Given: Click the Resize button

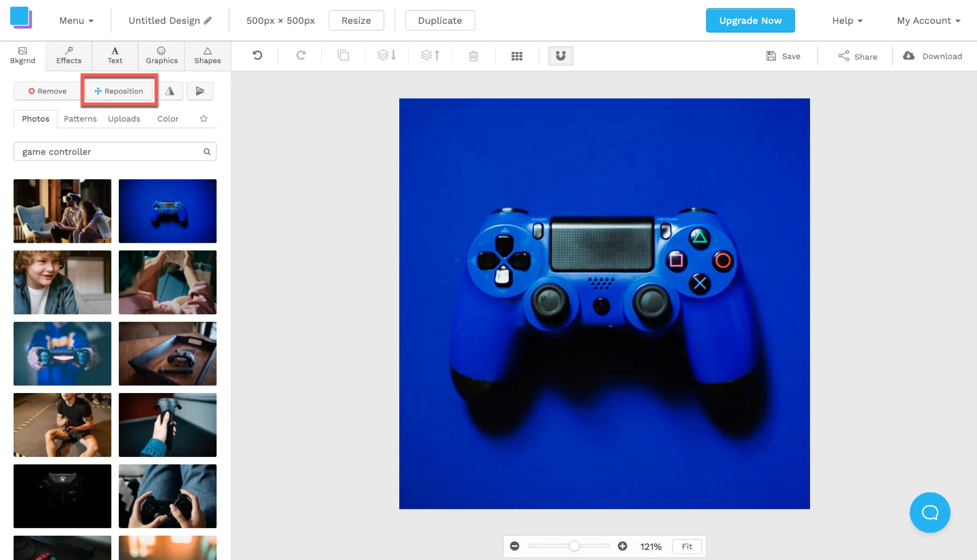Looking at the screenshot, I should 356,21.
